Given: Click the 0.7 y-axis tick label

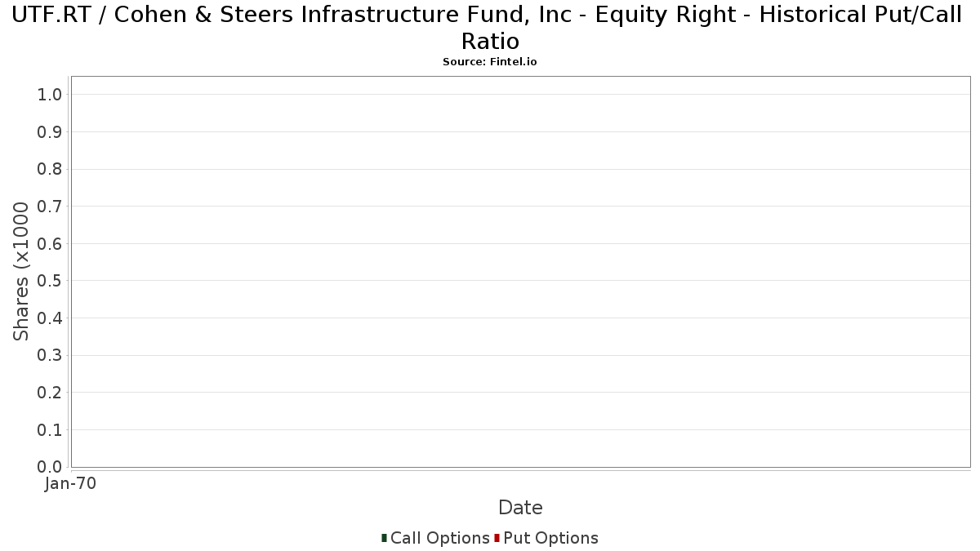Looking at the screenshot, I should (x=50, y=207).
